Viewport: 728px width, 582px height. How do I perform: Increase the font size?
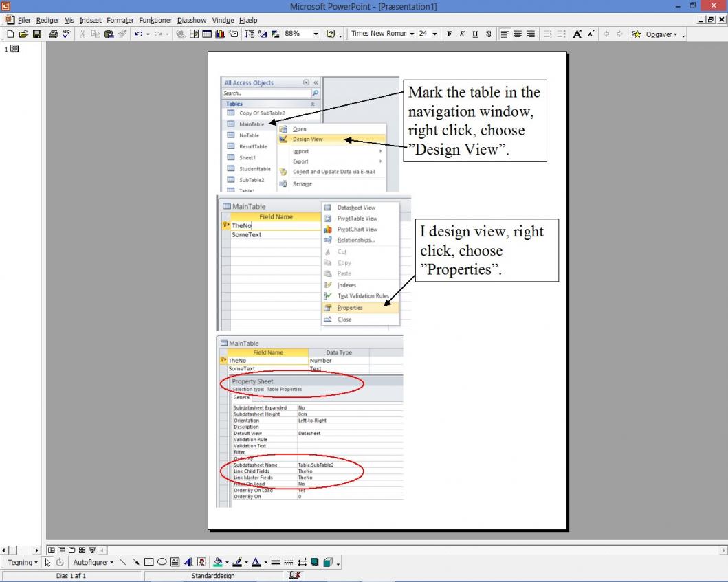pyautogui.click(x=577, y=34)
